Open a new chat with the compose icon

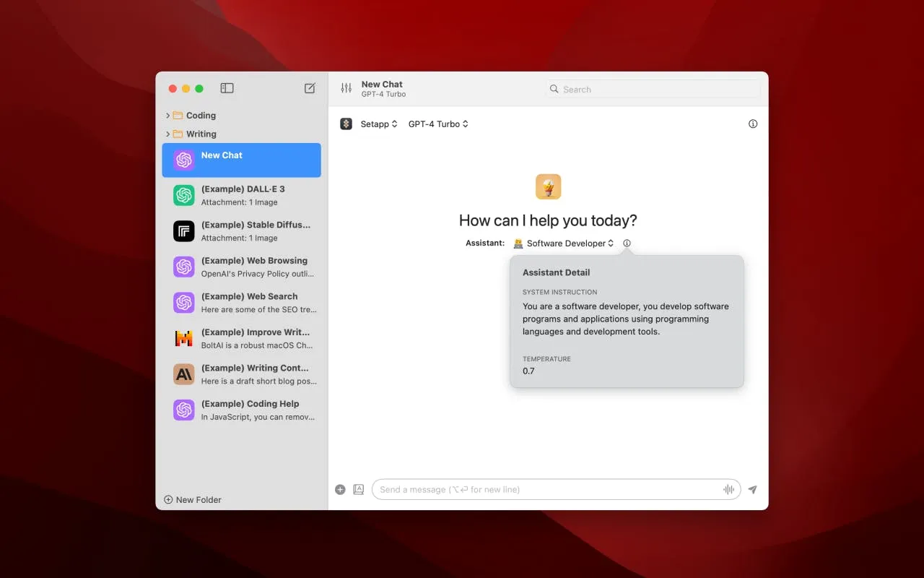(x=310, y=87)
